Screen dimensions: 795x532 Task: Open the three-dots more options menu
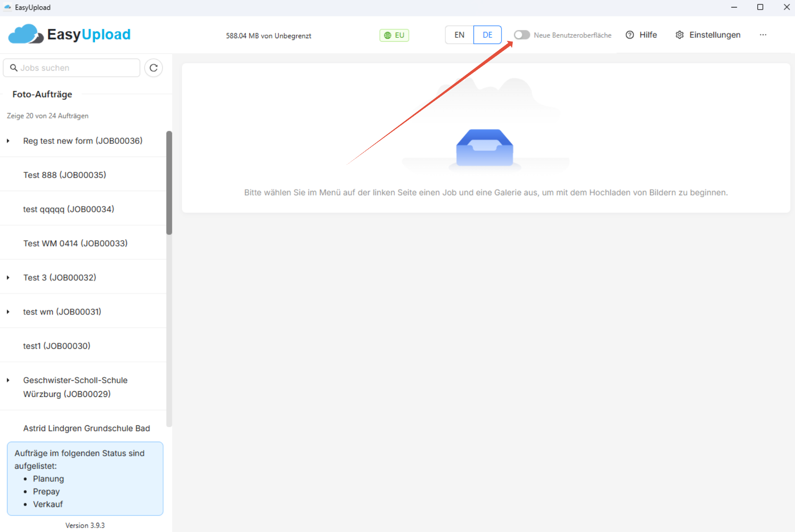[x=763, y=35]
